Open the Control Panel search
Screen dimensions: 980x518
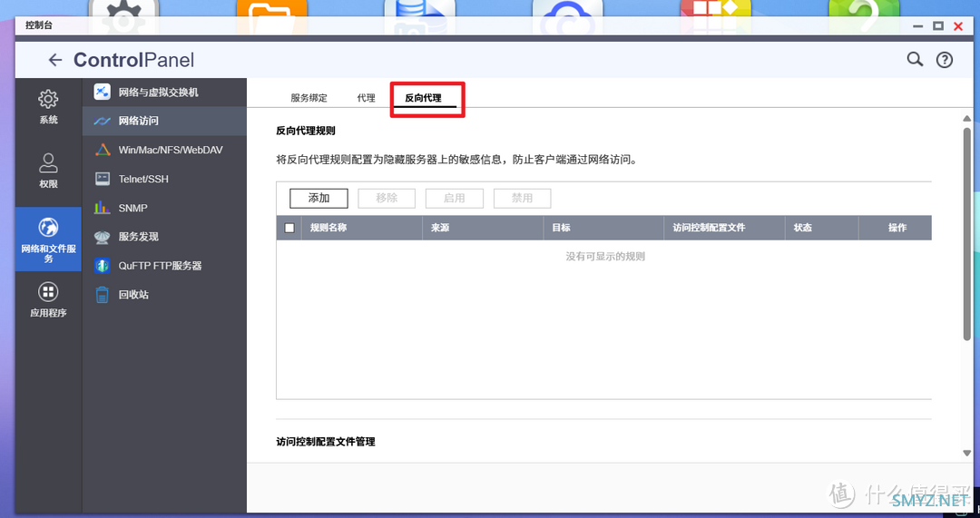(x=915, y=59)
